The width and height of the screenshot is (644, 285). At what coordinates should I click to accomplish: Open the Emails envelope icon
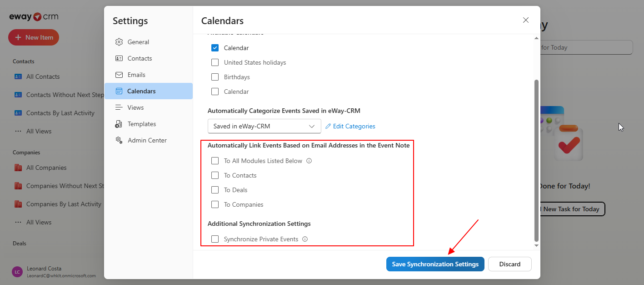pos(119,75)
